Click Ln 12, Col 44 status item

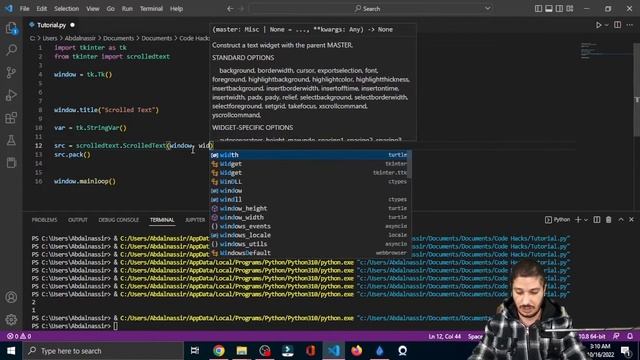(x=444, y=336)
